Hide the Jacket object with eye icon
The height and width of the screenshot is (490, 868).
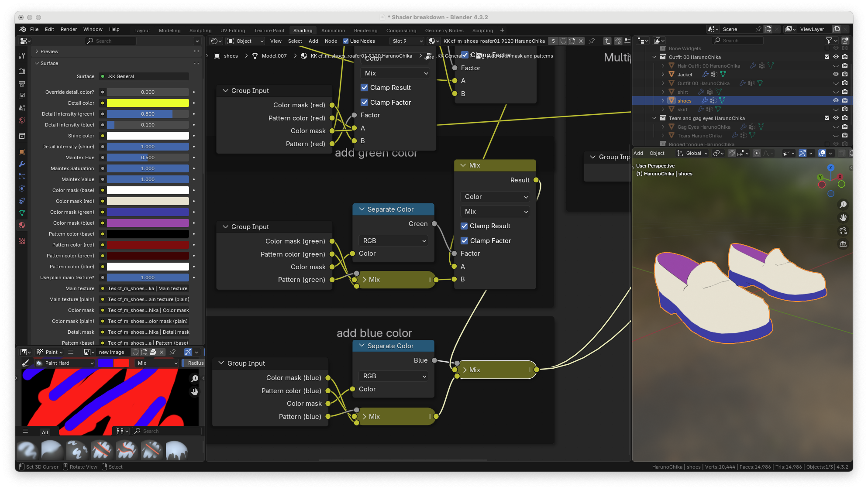click(836, 75)
